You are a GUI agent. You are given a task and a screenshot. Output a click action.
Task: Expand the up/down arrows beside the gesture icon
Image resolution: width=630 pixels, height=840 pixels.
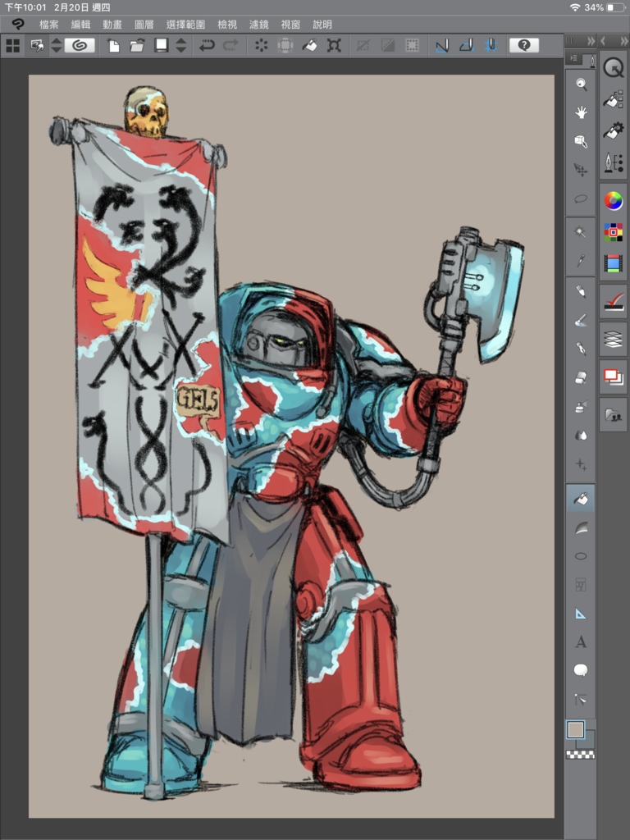click(57, 46)
